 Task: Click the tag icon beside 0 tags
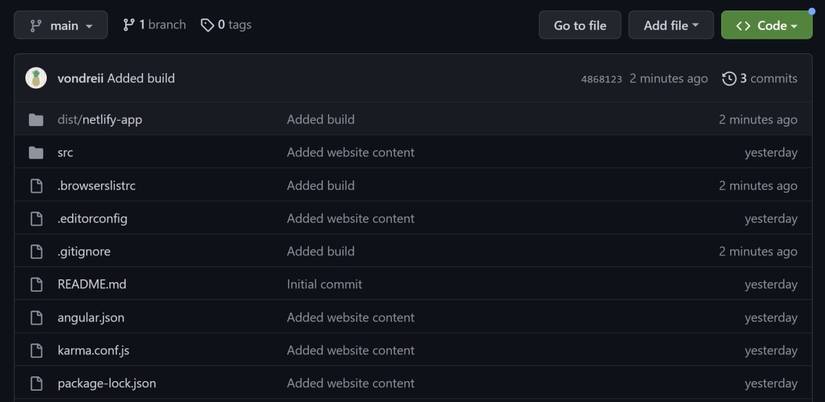207,25
